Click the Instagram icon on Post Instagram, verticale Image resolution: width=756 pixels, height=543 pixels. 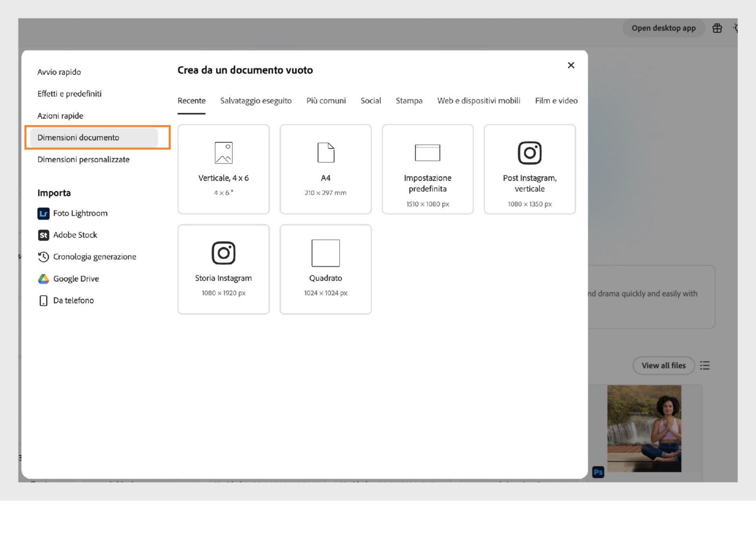530,153
